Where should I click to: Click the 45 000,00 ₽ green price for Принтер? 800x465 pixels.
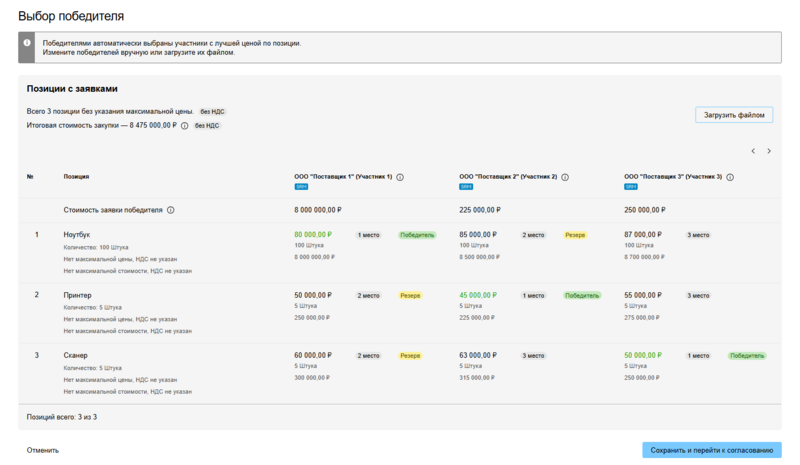point(478,295)
